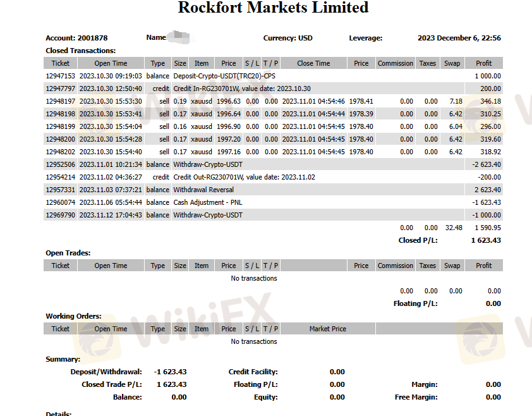Click profit value 310.25

(490, 114)
